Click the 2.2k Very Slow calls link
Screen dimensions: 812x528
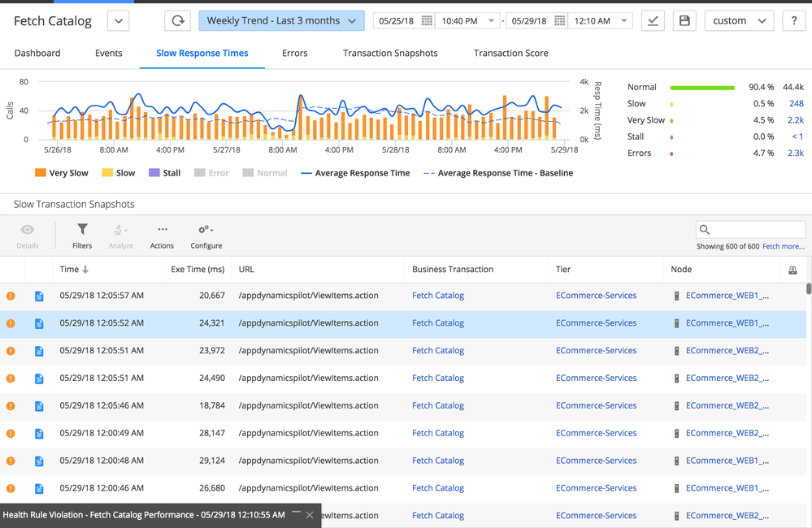pos(796,120)
